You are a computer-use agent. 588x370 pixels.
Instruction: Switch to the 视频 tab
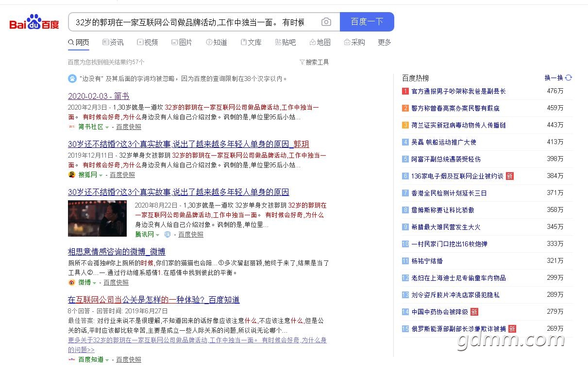148,42
